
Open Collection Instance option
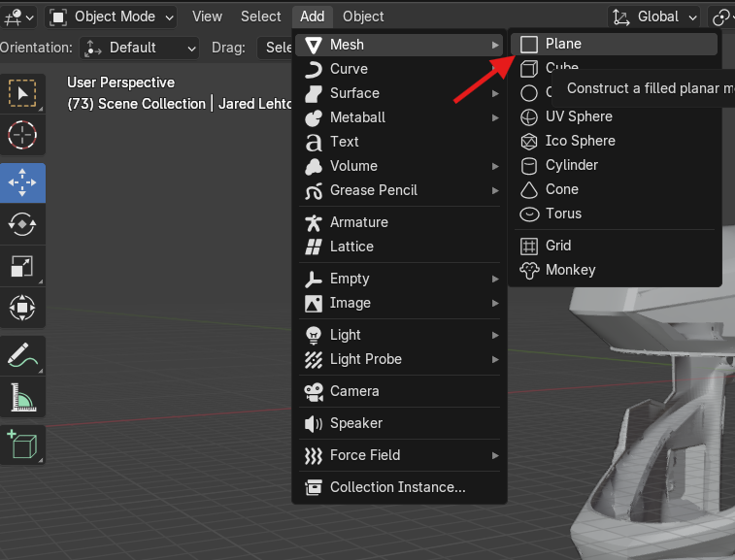coord(399,487)
